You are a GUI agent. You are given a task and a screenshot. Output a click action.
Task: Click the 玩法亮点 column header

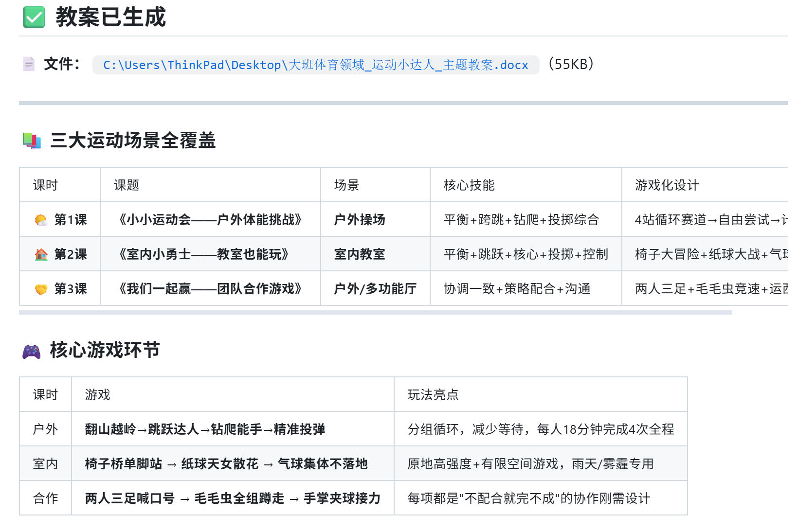(433, 395)
